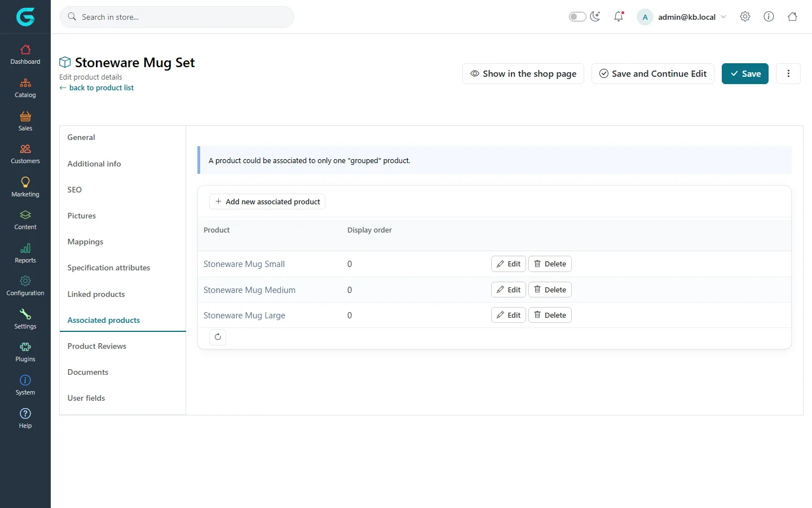Click Add new associated product
This screenshot has height=508, width=812.
point(267,202)
